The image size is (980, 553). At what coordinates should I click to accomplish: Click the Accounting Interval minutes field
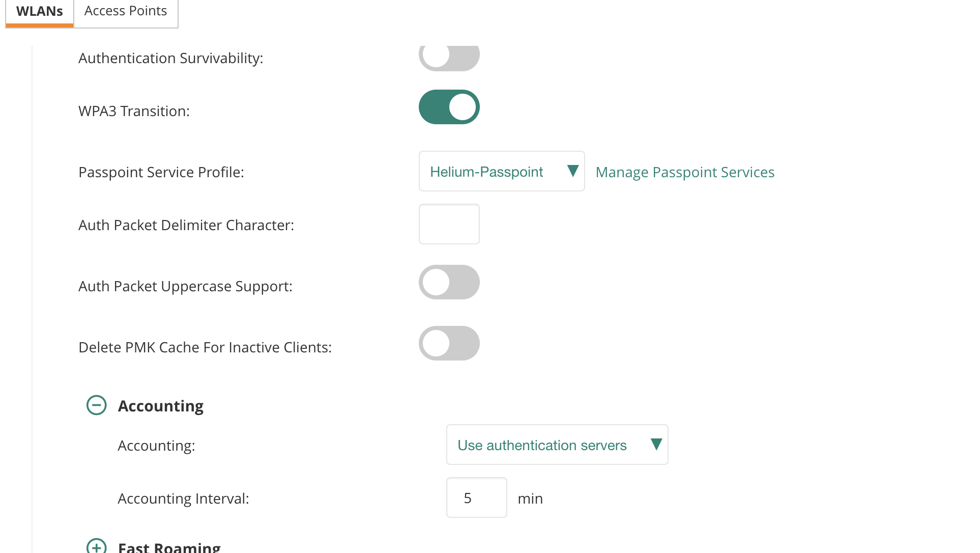pos(476,497)
